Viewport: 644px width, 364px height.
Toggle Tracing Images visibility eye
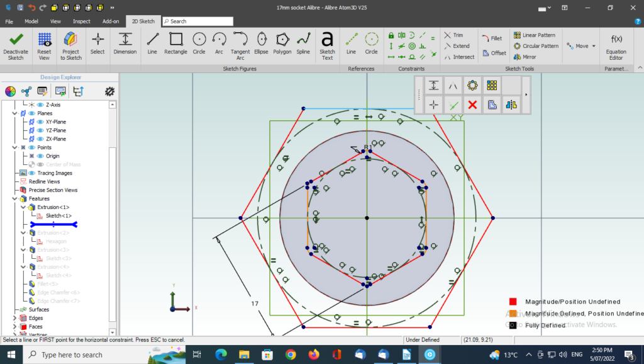32,173
